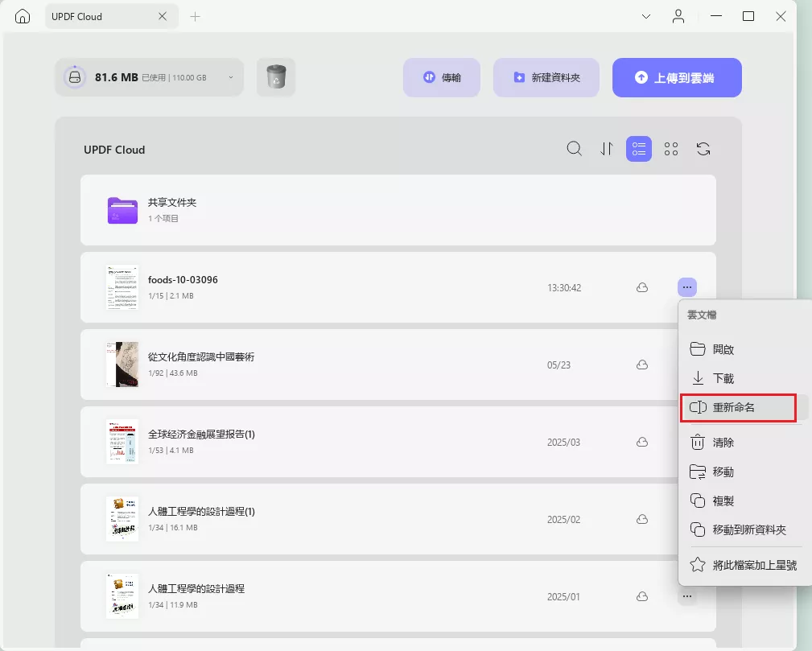Click cloud icon for 人體工程學的設計過程 11.9 MB
Screen dimensions: 812x651
(x=642, y=596)
